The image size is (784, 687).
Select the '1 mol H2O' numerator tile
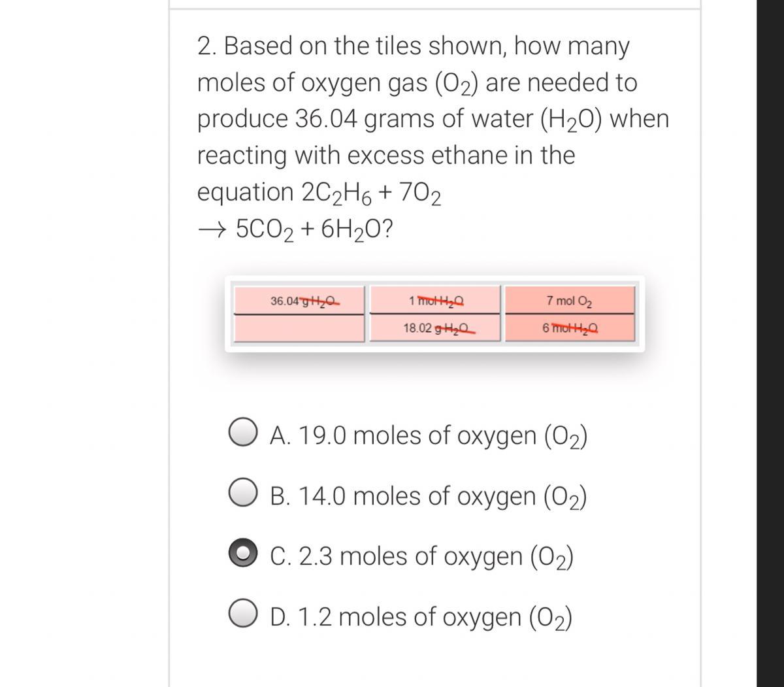tap(435, 300)
